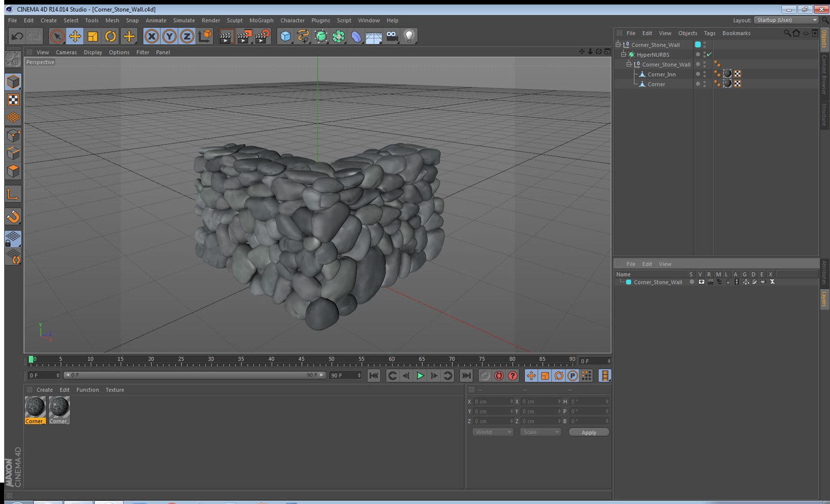Select the Move tool in toolbar
Image resolution: width=830 pixels, height=504 pixels.
(75, 36)
